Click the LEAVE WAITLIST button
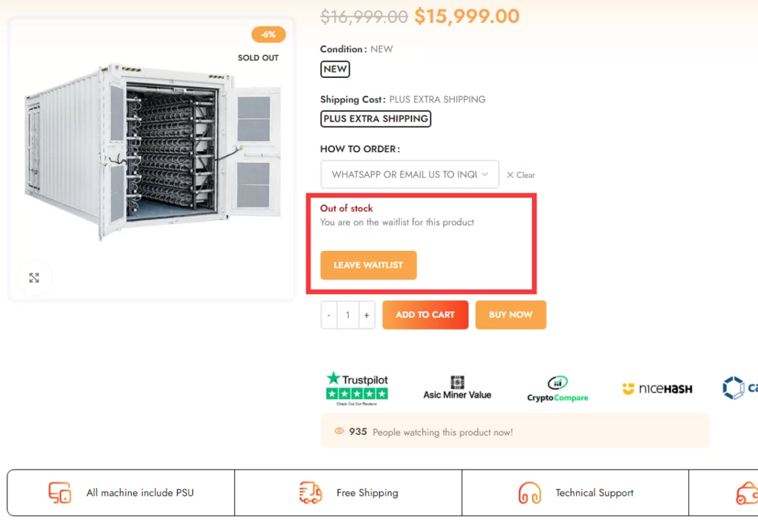 point(369,266)
